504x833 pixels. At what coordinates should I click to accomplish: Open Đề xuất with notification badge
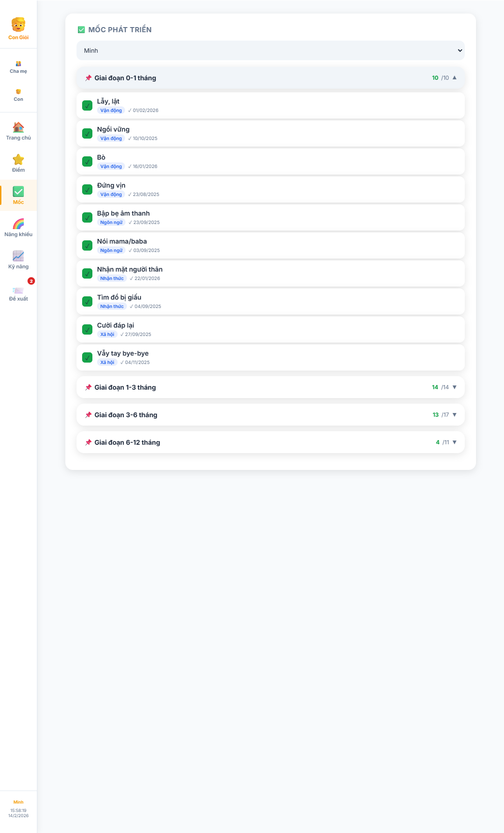point(18,291)
